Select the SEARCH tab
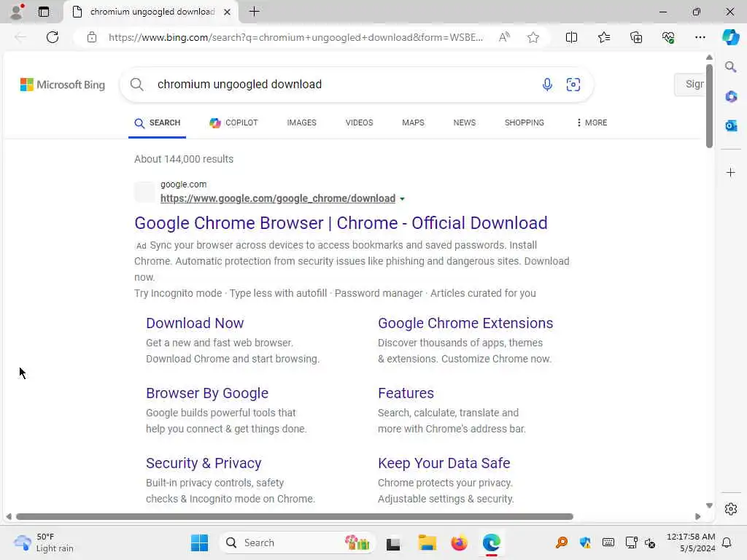This screenshot has width=747, height=560. (x=158, y=122)
